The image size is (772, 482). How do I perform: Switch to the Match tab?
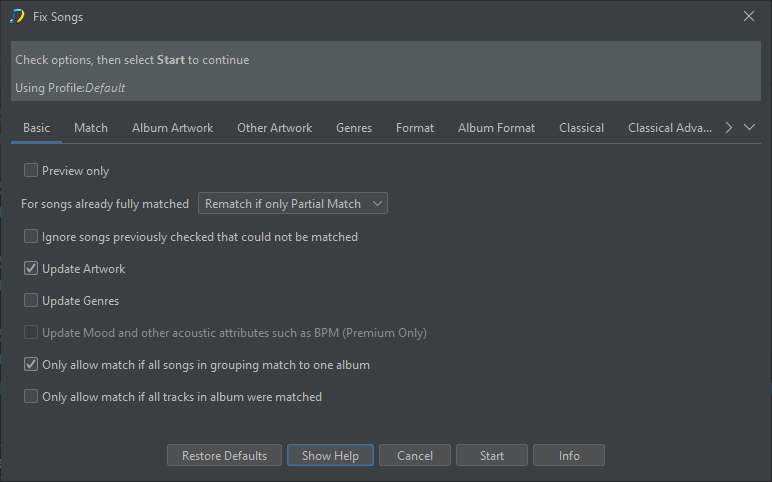pos(91,128)
